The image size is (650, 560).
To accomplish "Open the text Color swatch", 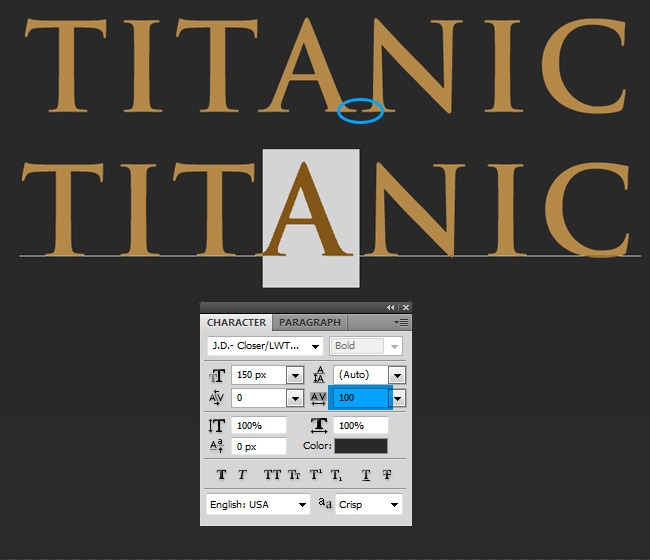I will pos(361,446).
